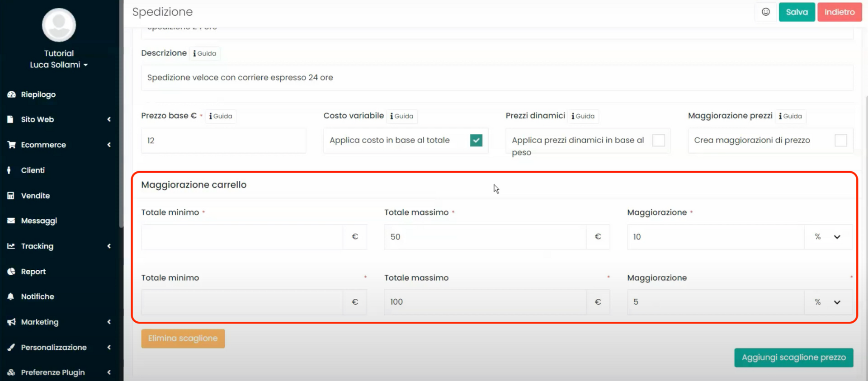This screenshot has width=868, height=381.
Task: Enable Crea maggiorazioni di prezzo checkbox
Action: [x=840, y=141]
